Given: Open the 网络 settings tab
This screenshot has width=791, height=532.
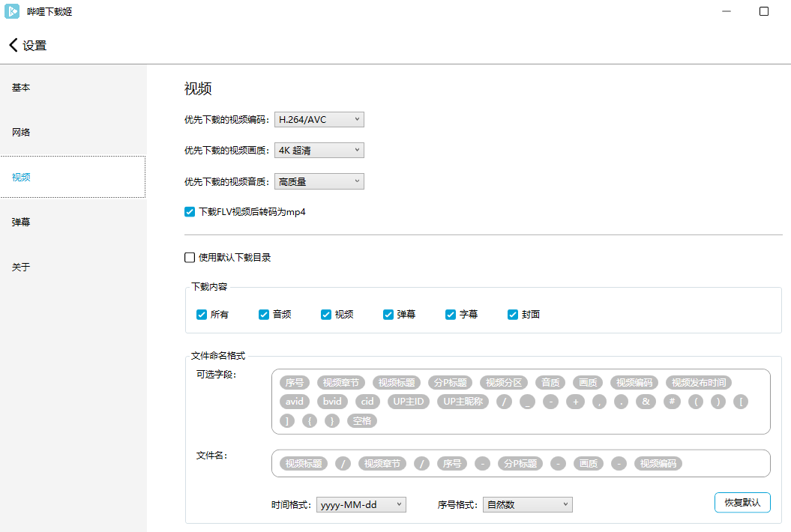Looking at the screenshot, I should 21,133.
